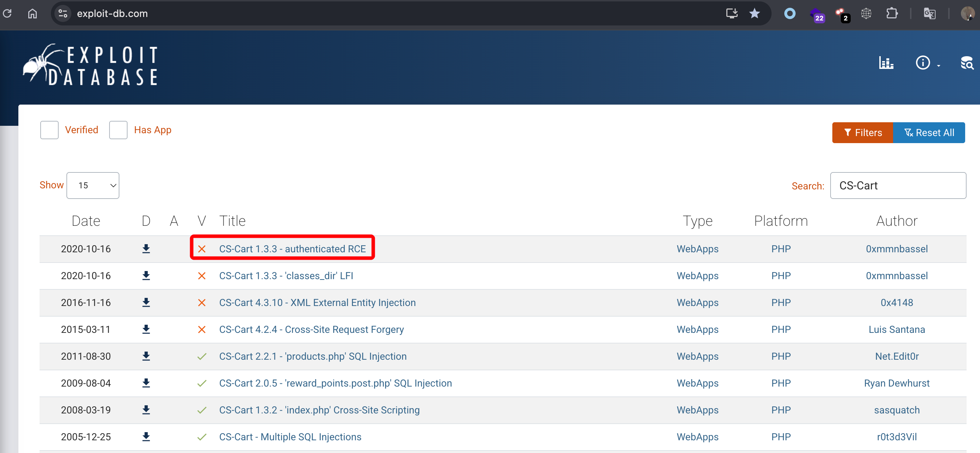This screenshot has height=453, width=980.
Task: Enable the Verified checkbox
Action: point(49,130)
